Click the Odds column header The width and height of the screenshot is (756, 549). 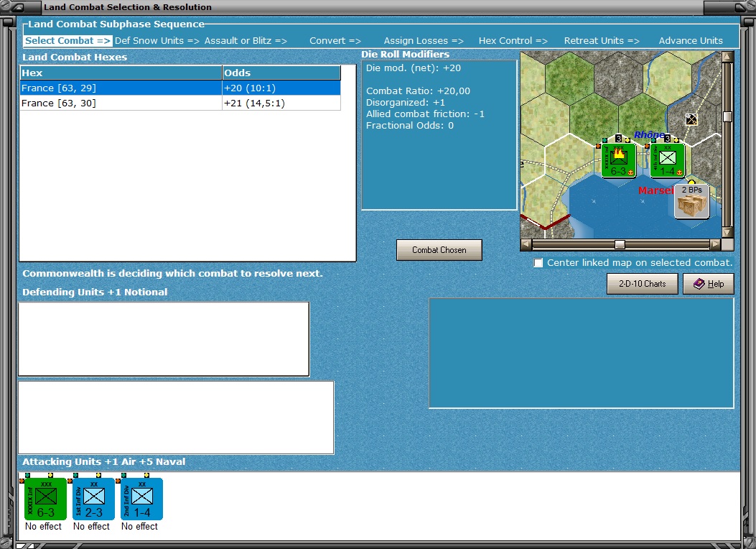pos(281,73)
